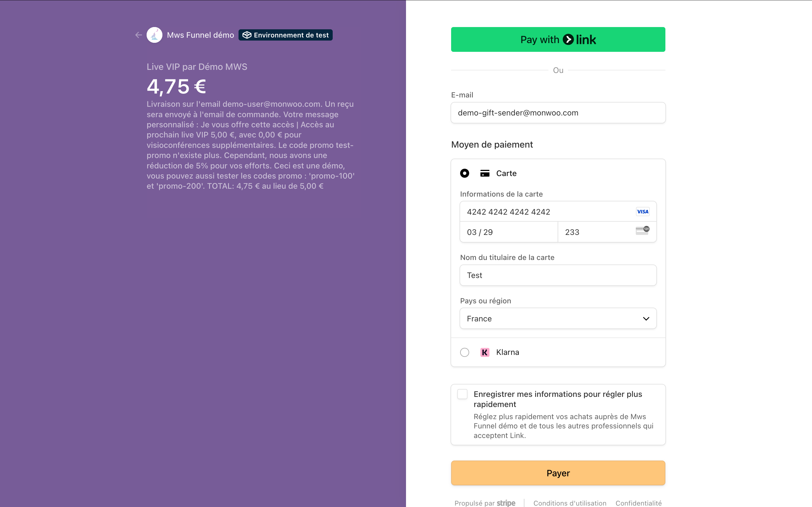
Task: Select the Klarna payment radio button
Action: pos(464,352)
